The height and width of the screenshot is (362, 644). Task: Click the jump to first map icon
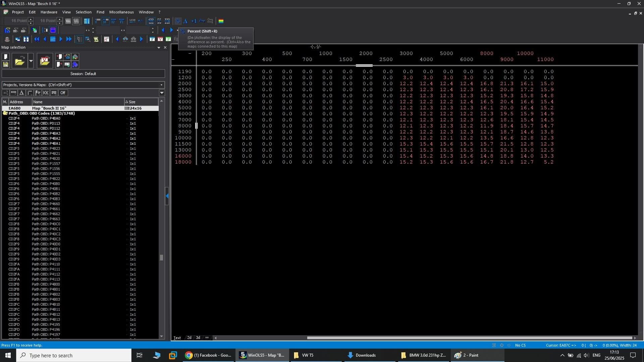click(x=37, y=39)
